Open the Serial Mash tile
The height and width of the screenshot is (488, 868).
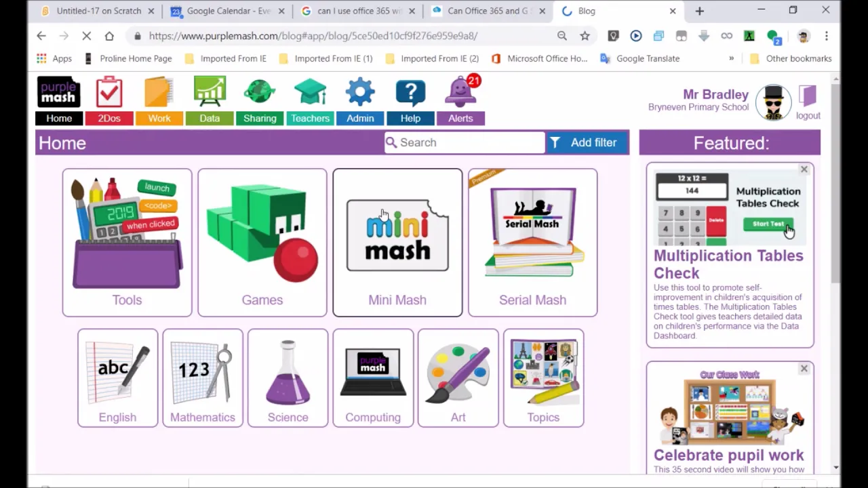tap(532, 243)
